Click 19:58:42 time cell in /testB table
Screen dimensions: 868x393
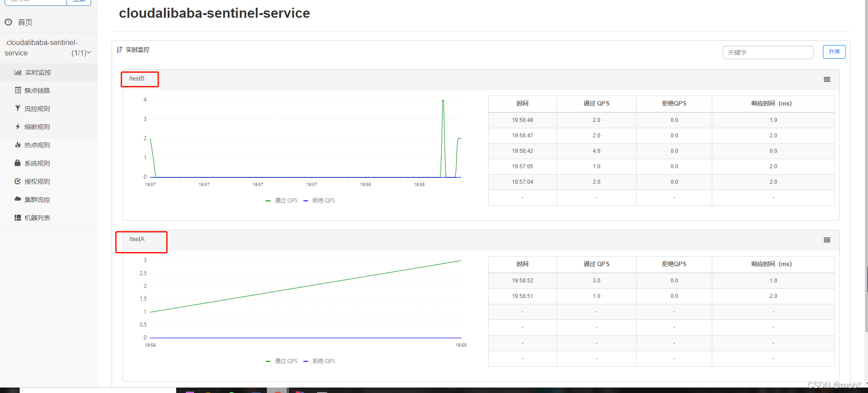(522, 151)
